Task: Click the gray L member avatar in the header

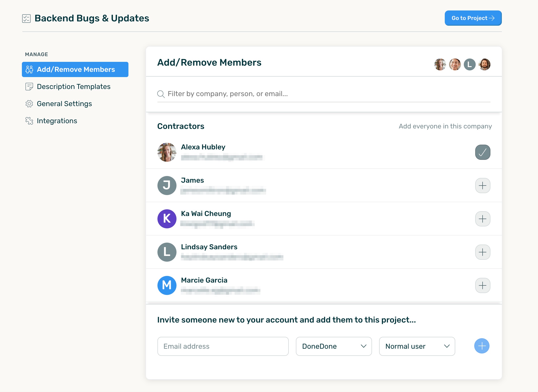Action: click(x=470, y=64)
